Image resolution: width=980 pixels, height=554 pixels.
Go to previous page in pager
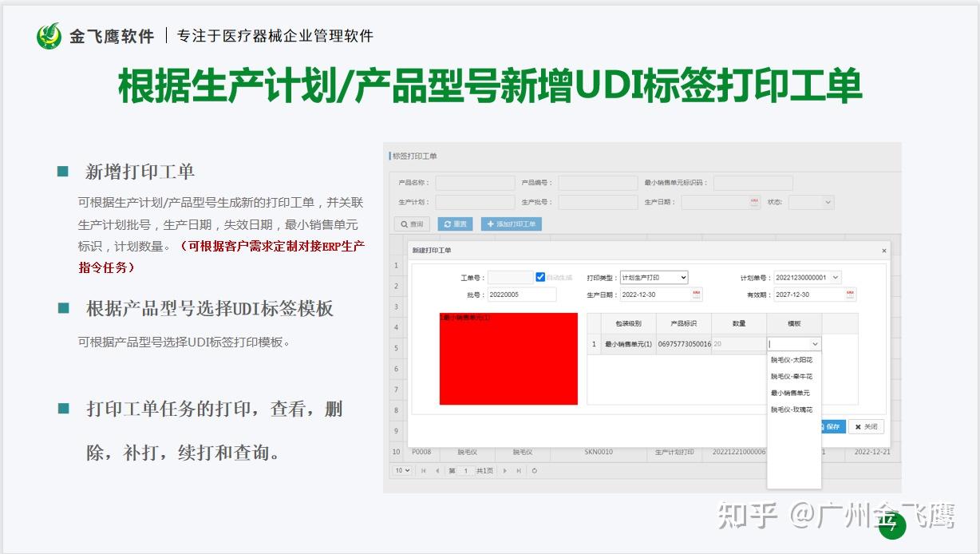click(437, 471)
